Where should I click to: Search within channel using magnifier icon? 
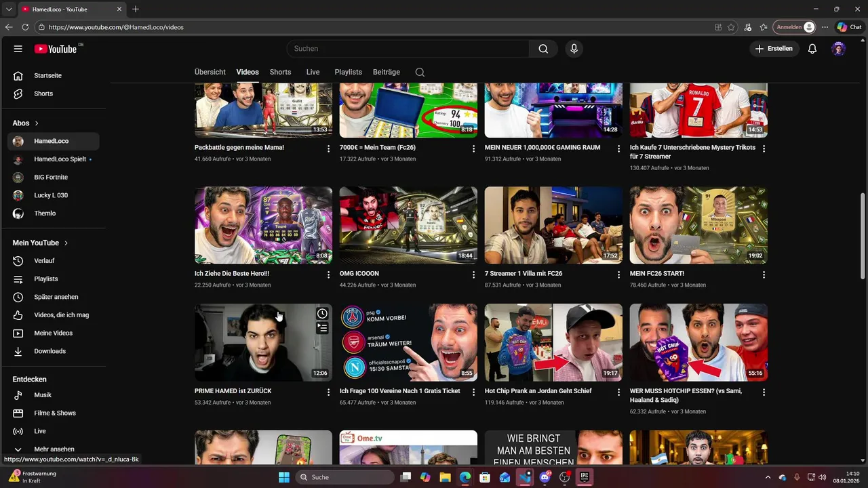(x=420, y=72)
